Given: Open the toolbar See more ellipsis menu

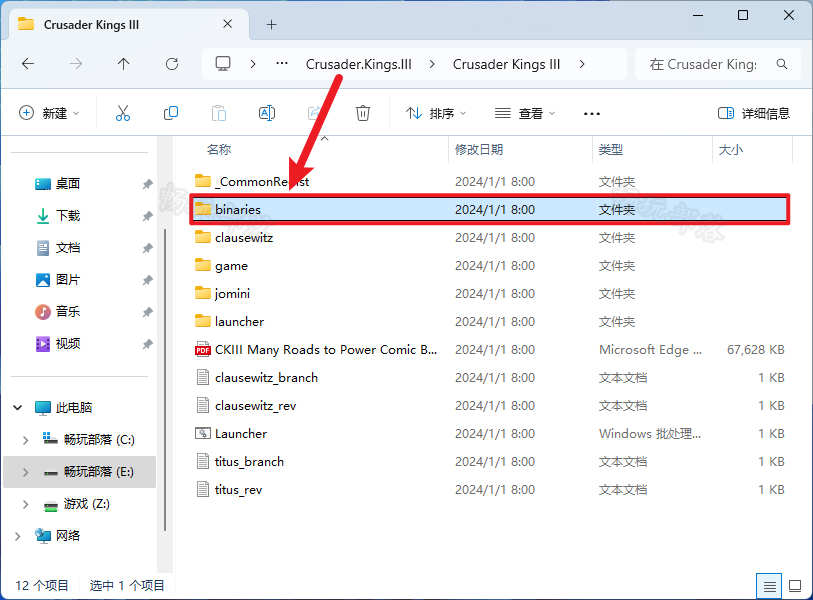Looking at the screenshot, I should point(592,114).
